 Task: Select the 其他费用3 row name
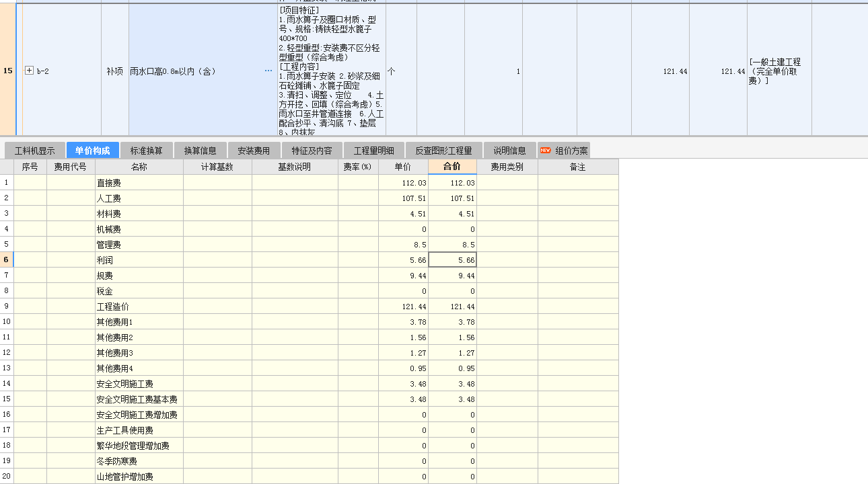[x=115, y=353]
